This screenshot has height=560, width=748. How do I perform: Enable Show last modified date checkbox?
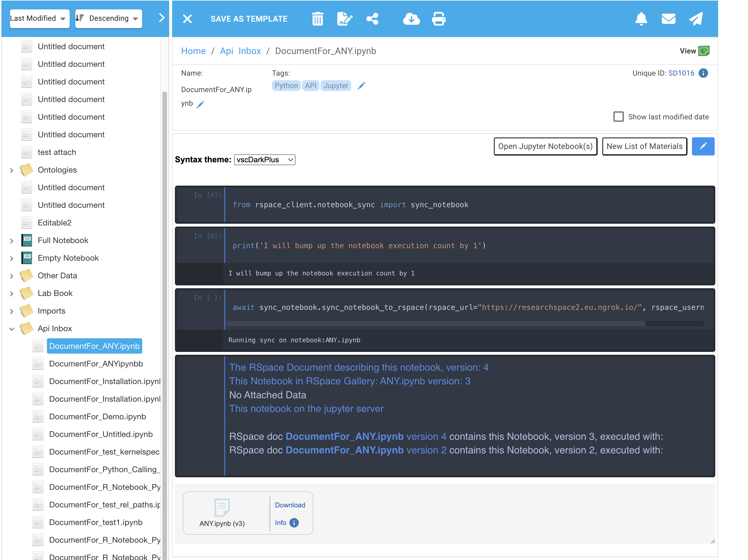click(x=618, y=117)
